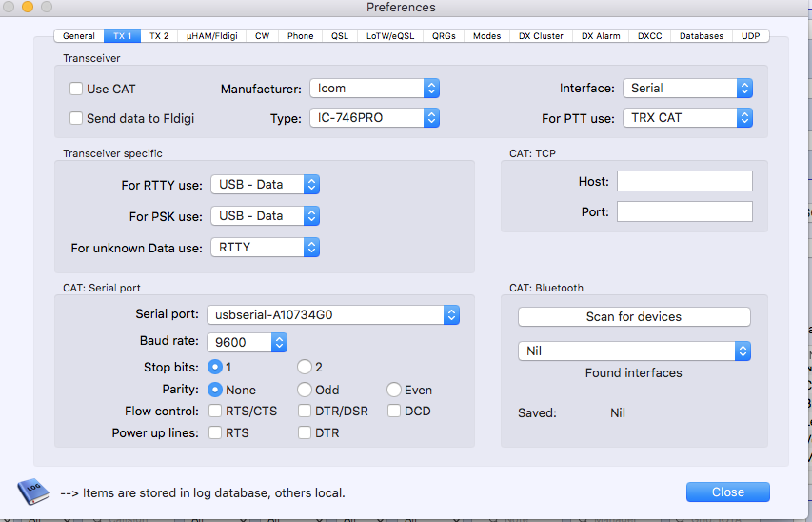
Task: Check the RTS power up line
Action: click(215, 432)
